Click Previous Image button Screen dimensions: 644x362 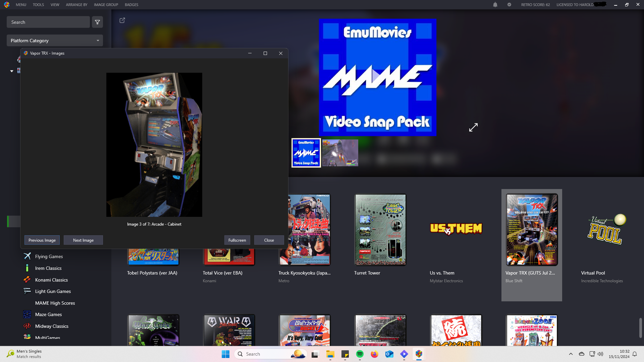point(42,240)
